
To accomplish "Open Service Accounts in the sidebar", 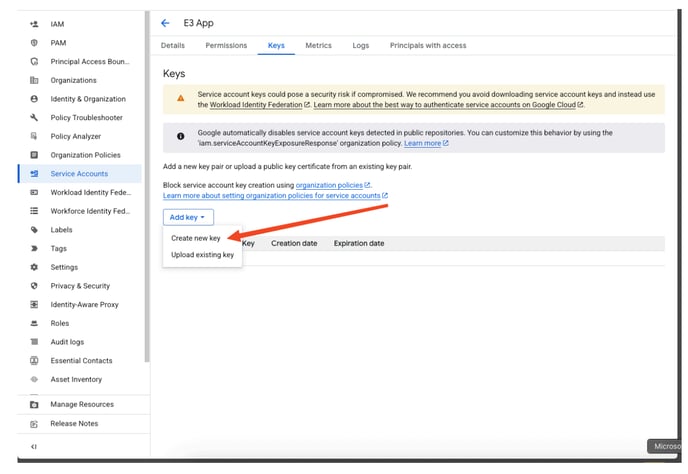I will [x=79, y=174].
